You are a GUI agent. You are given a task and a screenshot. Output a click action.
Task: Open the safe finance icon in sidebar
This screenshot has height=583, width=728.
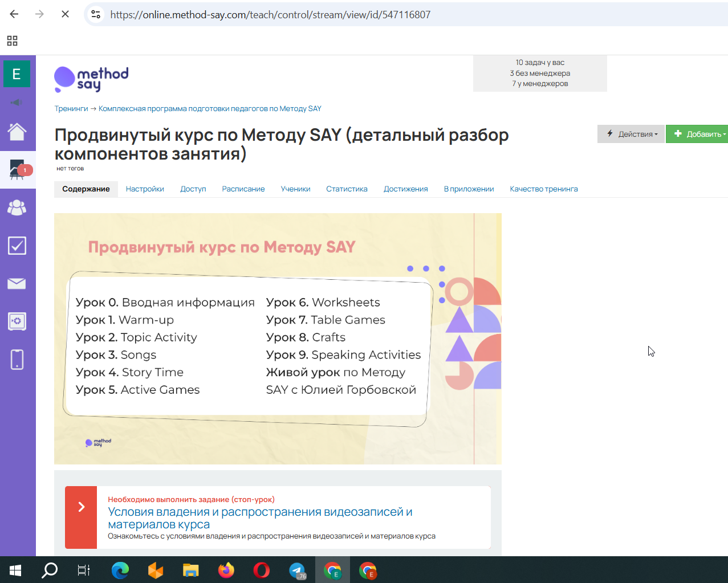(x=17, y=321)
